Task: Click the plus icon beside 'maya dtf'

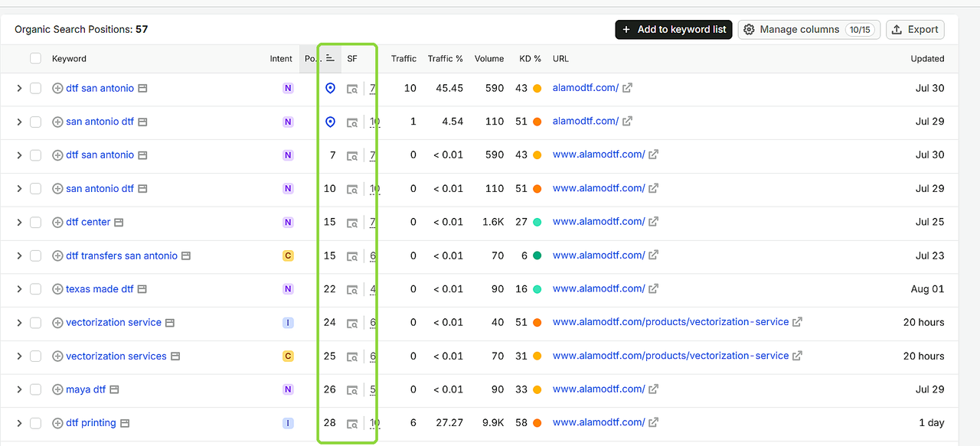Action: (57, 389)
